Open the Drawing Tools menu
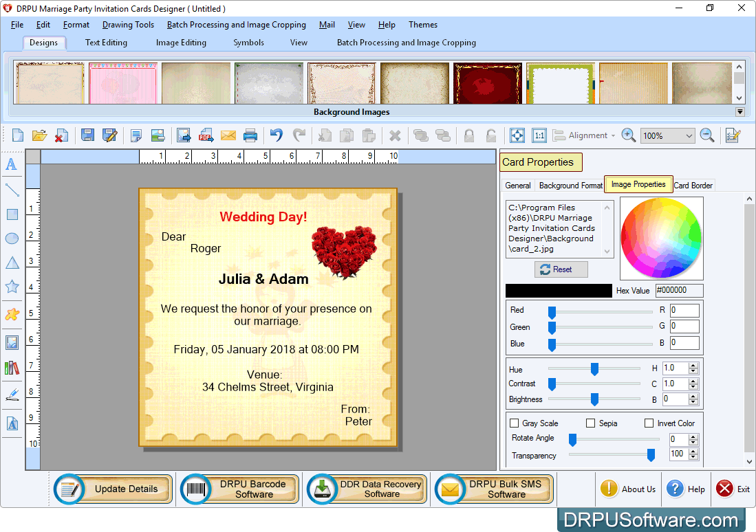Viewport: 756px width, 532px height. [x=128, y=25]
